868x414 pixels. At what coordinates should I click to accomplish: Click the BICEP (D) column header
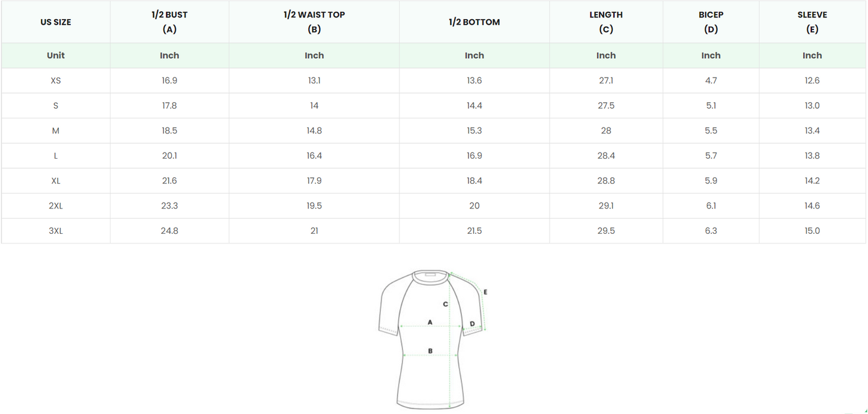(711, 22)
